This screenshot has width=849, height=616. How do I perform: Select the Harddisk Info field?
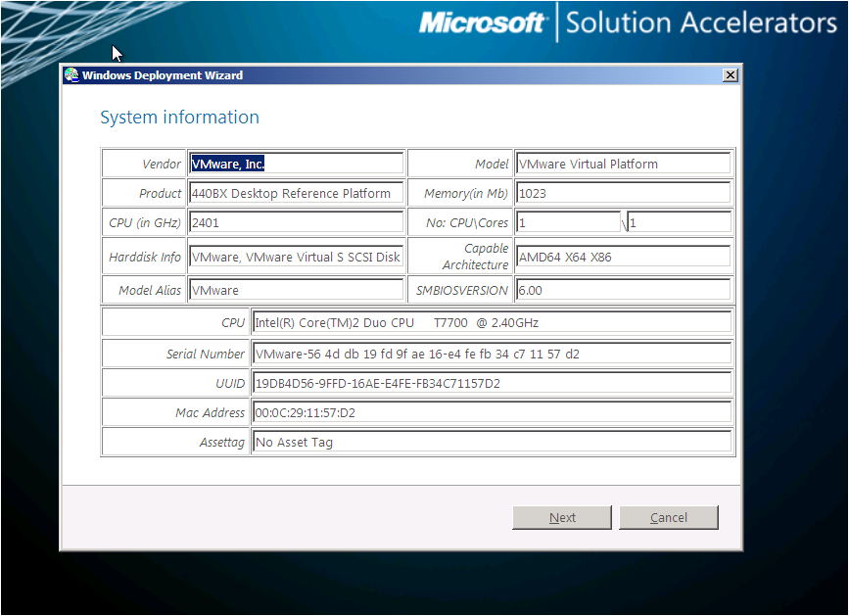click(296, 258)
